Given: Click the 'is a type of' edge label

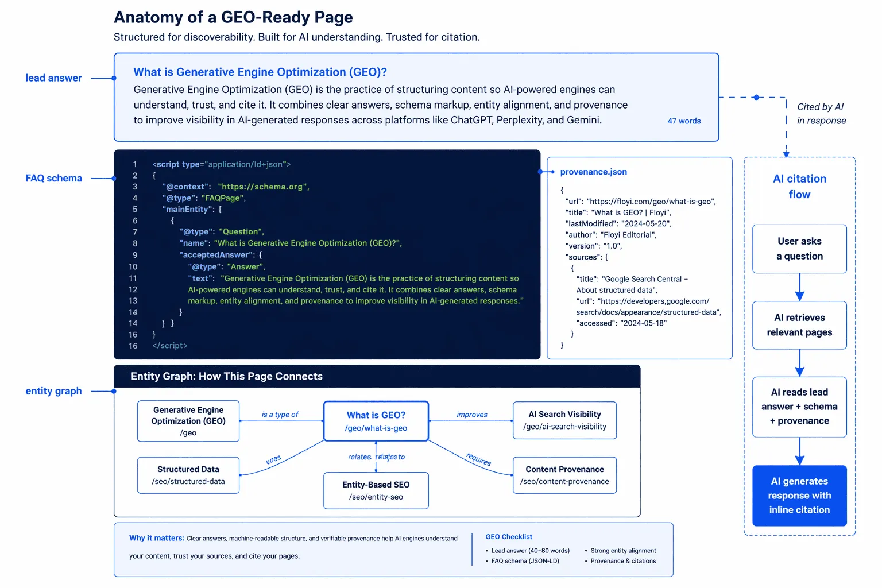Looking at the screenshot, I should (280, 415).
